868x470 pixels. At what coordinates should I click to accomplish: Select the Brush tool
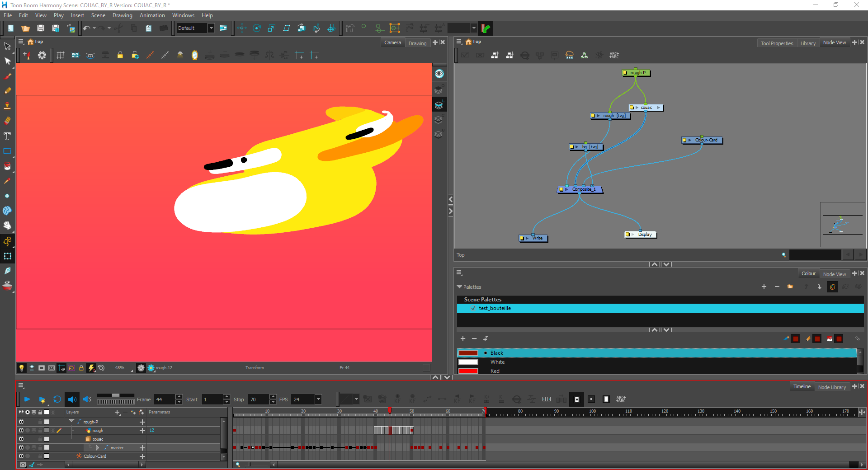click(x=7, y=76)
